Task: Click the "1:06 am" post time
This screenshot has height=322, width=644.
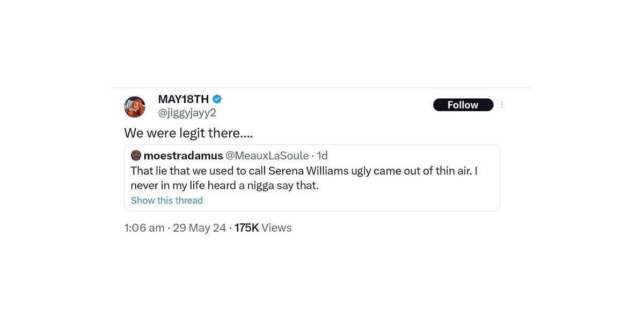Action: (144, 228)
